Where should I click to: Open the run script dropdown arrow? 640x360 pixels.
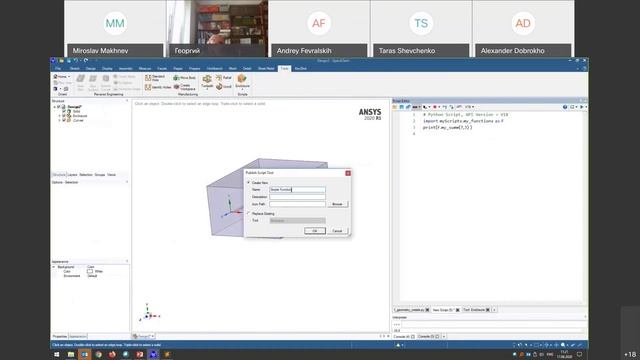coord(586,107)
